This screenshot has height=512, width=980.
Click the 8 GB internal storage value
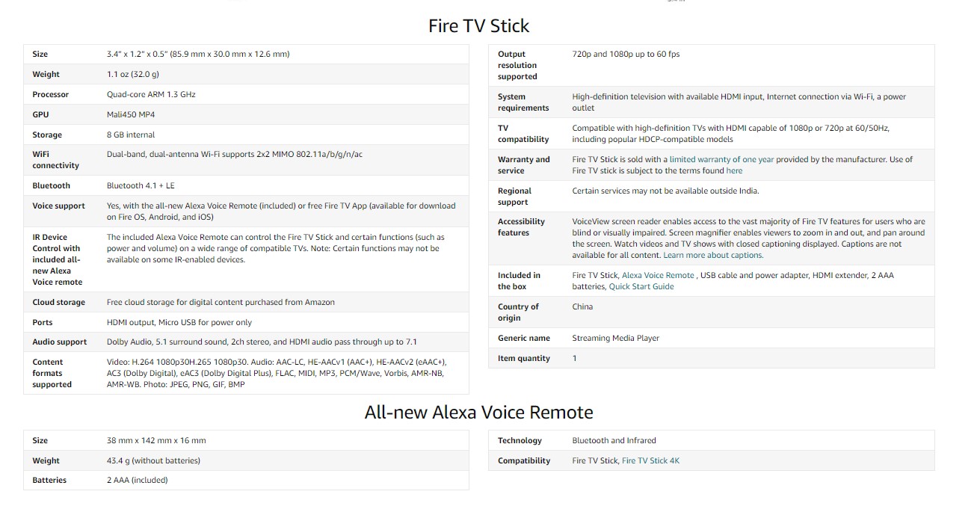pyautogui.click(x=131, y=135)
